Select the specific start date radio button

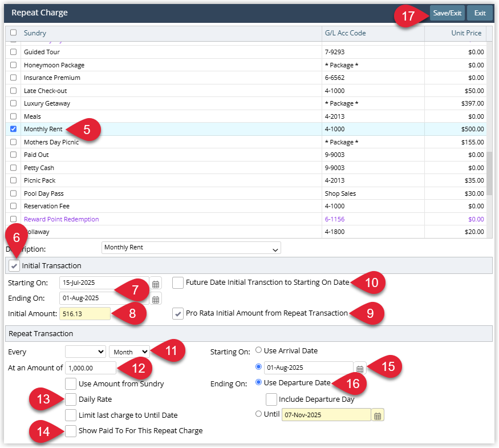[259, 367]
